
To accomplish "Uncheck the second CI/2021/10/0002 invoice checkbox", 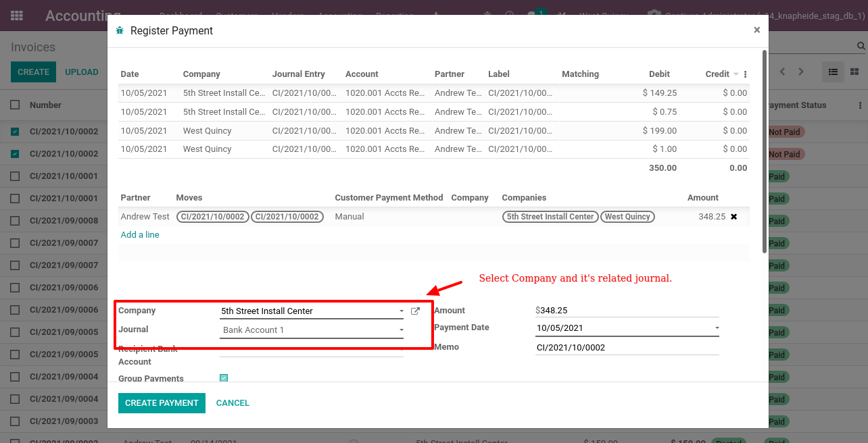I will click(x=15, y=154).
